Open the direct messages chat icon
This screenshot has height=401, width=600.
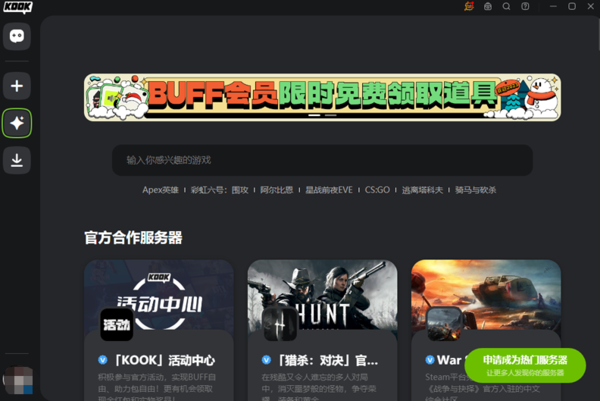click(x=17, y=36)
